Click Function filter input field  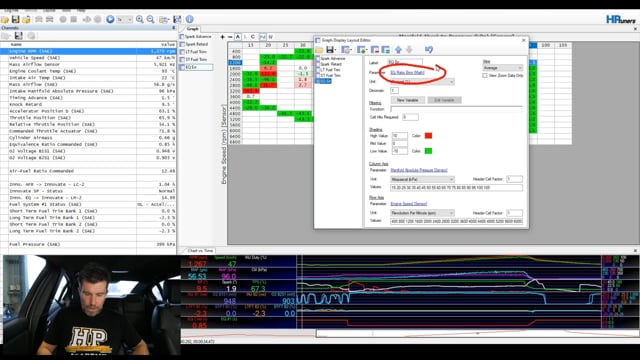[456, 109]
